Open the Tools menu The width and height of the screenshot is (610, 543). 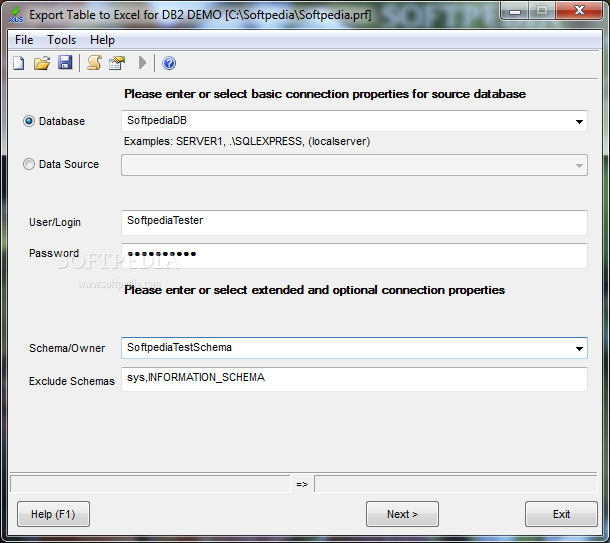point(61,40)
